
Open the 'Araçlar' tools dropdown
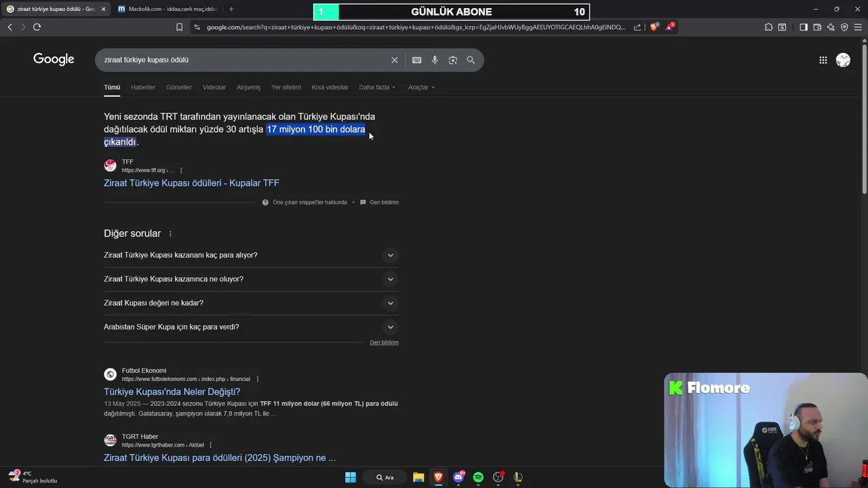tap(421, 87)
